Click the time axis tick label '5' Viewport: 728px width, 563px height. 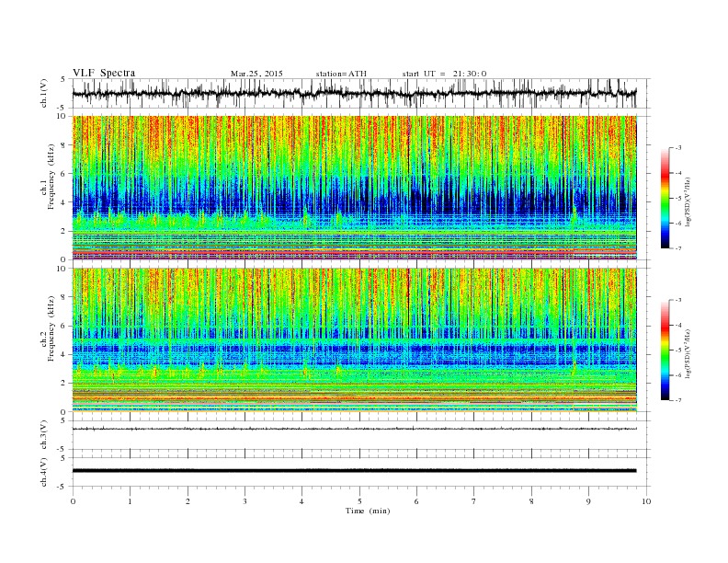tap(359, 501)
